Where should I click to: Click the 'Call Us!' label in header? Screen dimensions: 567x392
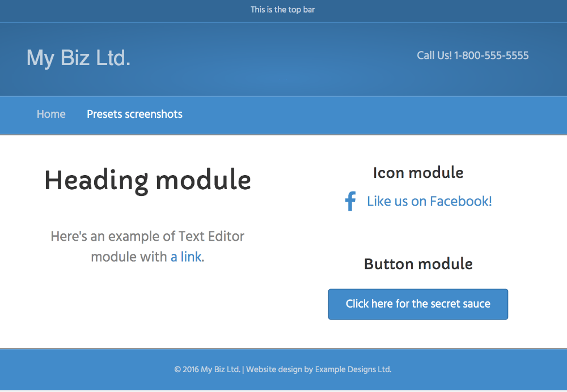click(434, 56)
